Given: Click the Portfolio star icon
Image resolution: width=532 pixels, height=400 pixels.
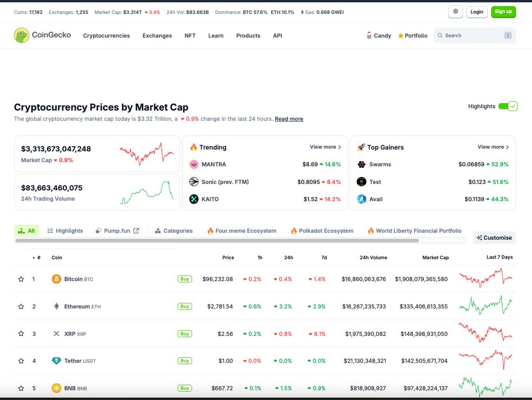Looking at the screenshot, I should 401,36.
